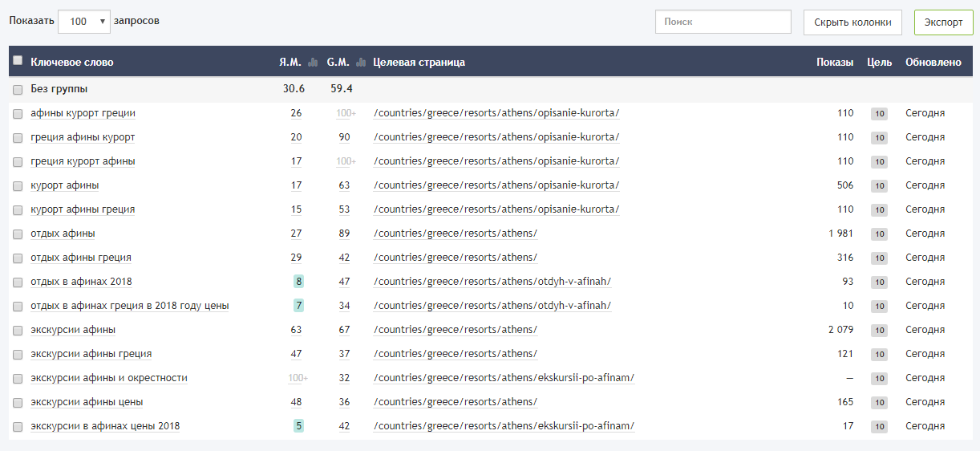The width and height of the screenshot is (980, 451).
Task: Open the rows-per-page dropdown showing 100
Action: (83, 22)
